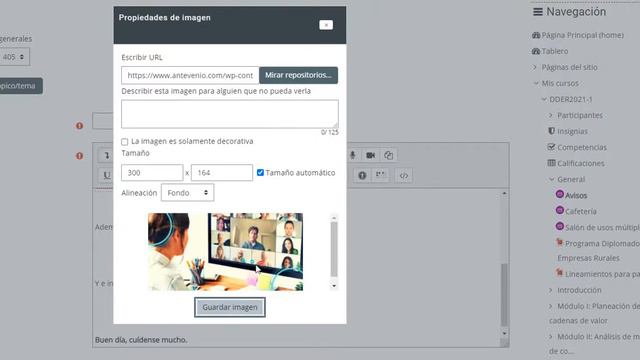Click the screenreader helper icon
The height and width of the screenshot is (360, 640).
pos(380,176)
